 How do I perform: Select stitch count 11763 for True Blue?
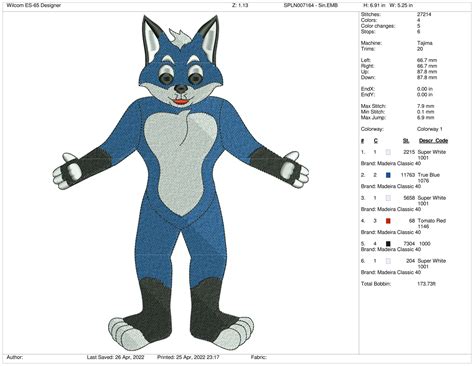[x=408, y=175]
